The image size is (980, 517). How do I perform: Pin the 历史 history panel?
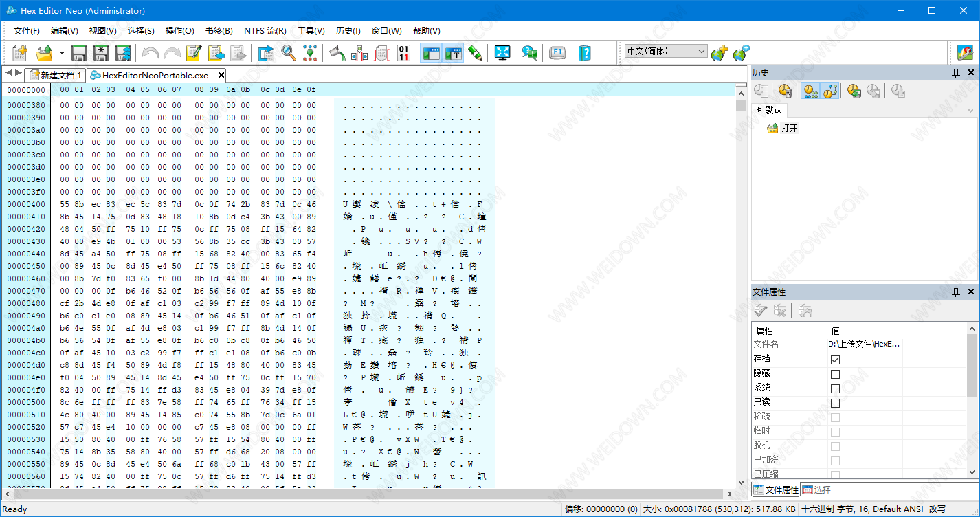pyautogui.click(x=955, y=72)
